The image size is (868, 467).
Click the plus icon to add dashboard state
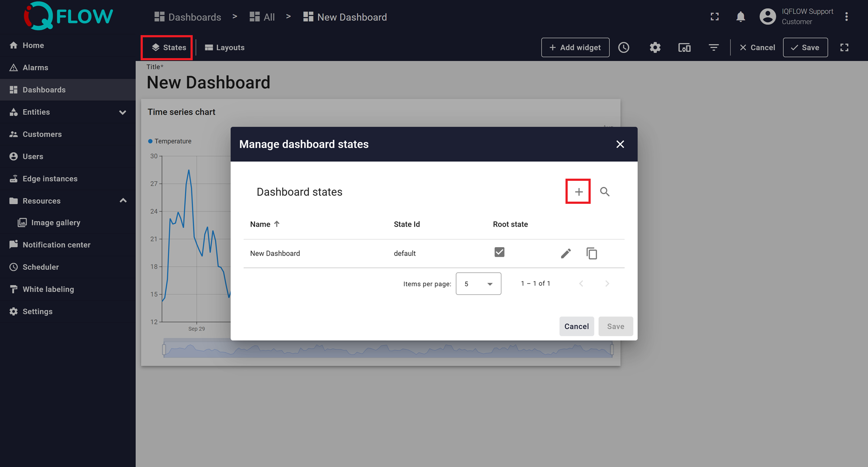[578, 192]
